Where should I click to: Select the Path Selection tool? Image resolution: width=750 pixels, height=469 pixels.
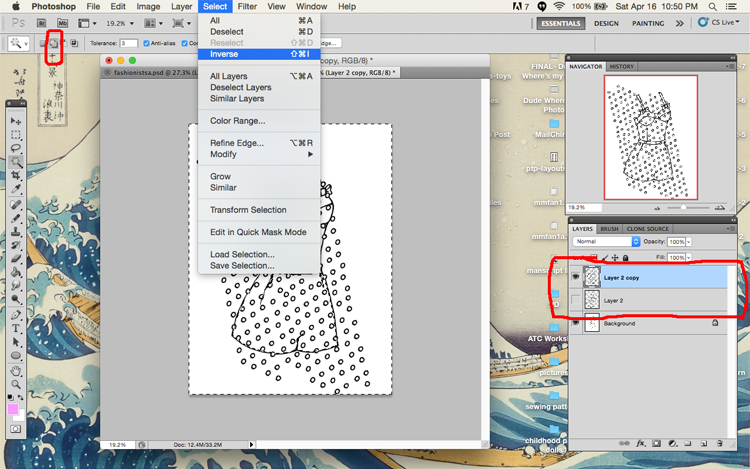coord(16,342)
